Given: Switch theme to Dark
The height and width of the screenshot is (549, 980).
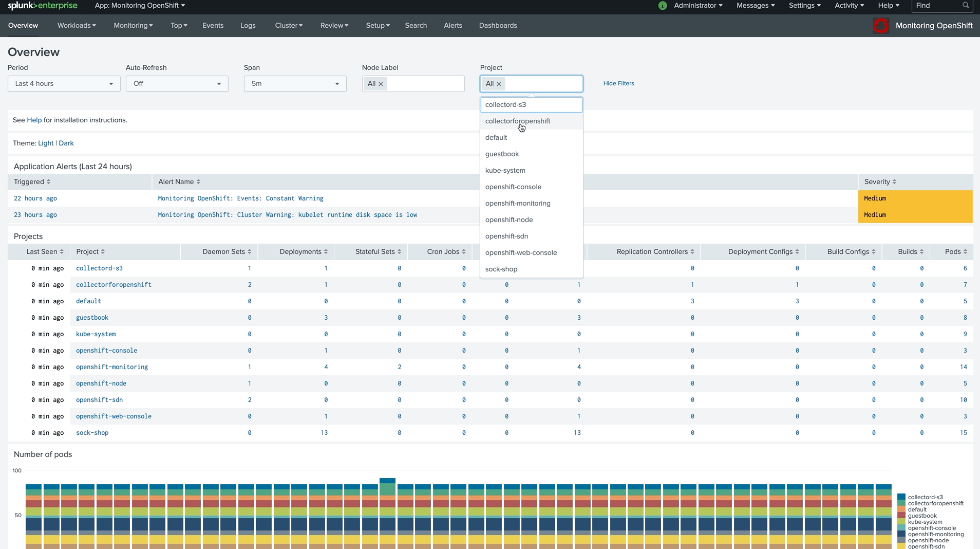Looking at the screenshot, I should click(x=66, y=143).
